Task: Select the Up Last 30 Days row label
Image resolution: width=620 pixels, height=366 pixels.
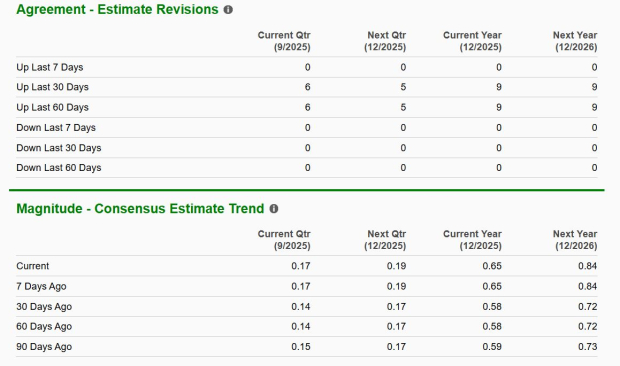Action: coord(53,87)
